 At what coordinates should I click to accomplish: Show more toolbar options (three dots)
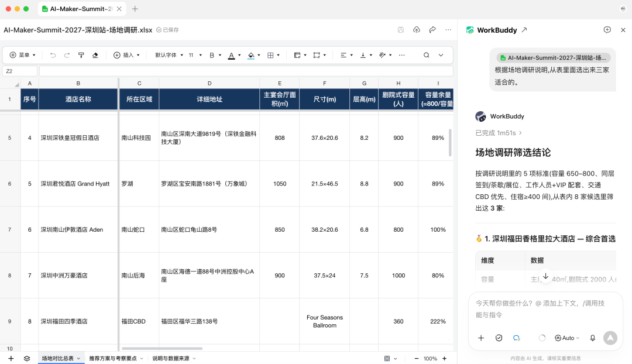point(402,55)
